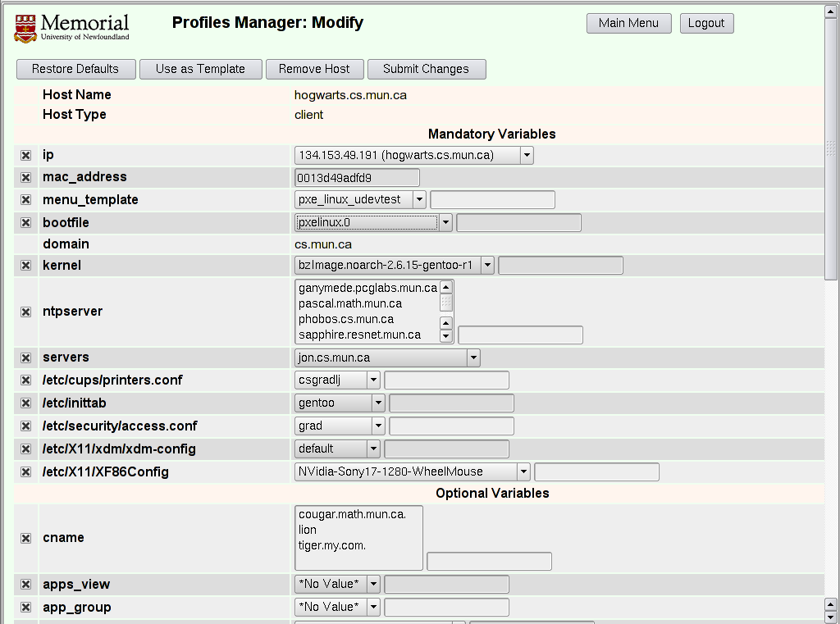Click the text field beside /etc/inittab dropdown
The height and width of the screenshot is (624, 840).
click(452, 403)
